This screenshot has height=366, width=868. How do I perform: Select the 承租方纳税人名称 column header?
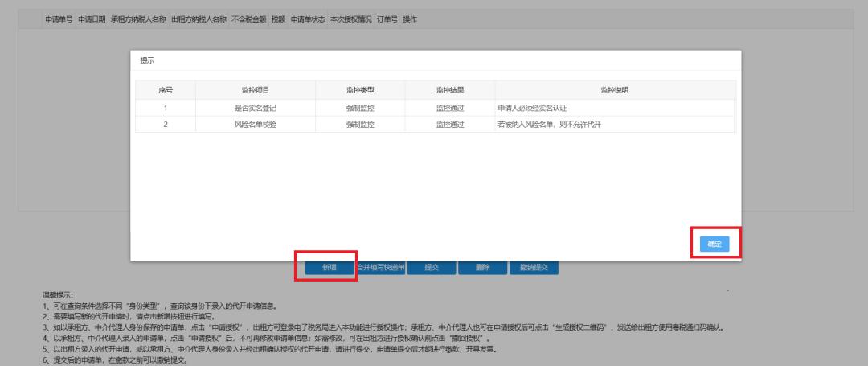pyautogui.click(x=138, y=19)
